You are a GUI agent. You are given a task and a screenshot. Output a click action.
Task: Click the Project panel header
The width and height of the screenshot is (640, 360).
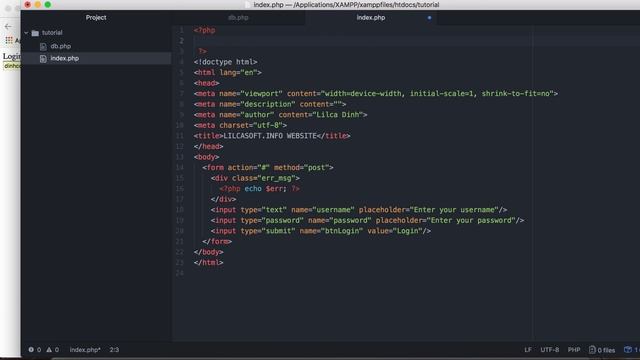tap(96, 18)
